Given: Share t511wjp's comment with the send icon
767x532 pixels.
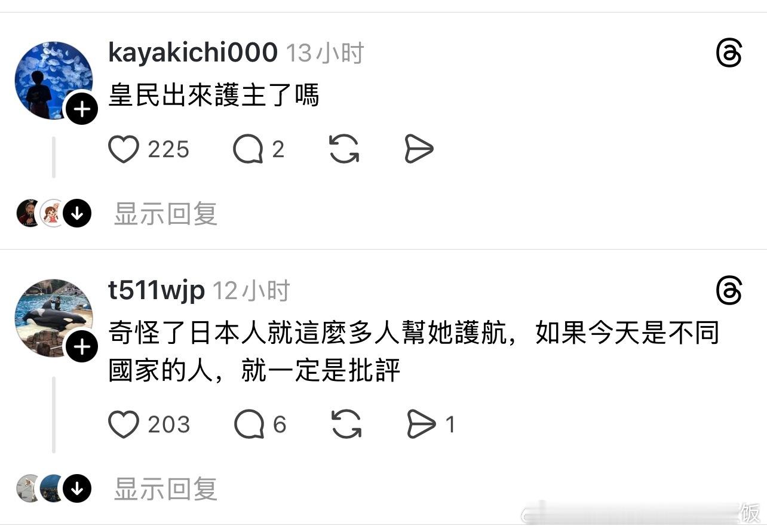Looking at the screenshot, I should [421, 425].
